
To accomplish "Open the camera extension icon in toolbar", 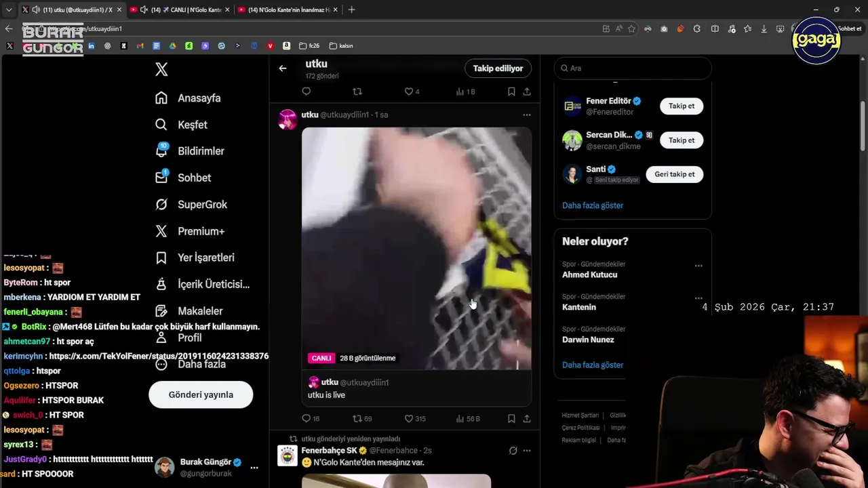I will [664, 29].
